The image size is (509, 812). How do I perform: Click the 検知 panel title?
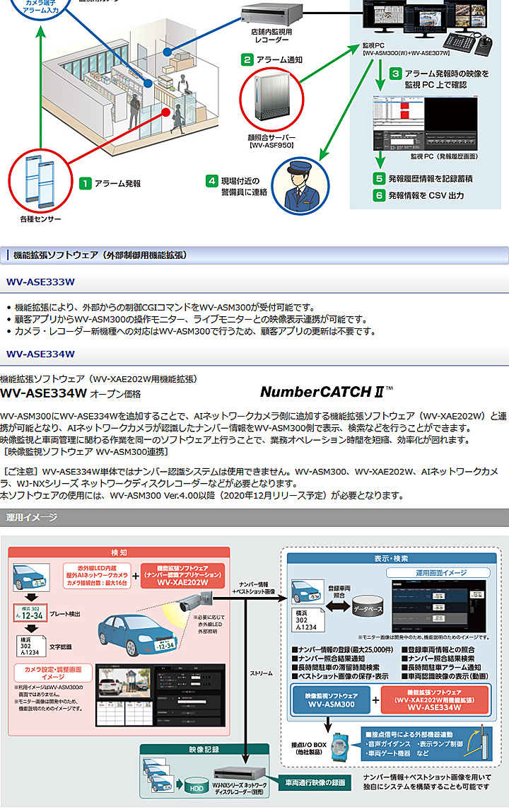click(x=119, y=552)
